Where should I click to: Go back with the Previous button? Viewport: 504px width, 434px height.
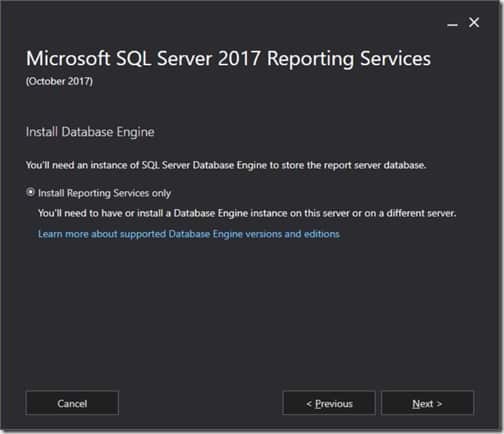329,403
